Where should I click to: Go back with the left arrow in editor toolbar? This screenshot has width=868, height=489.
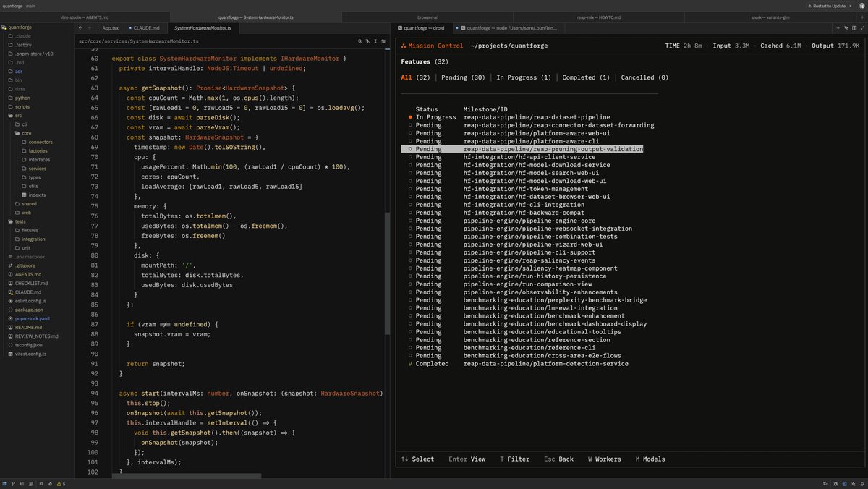[x=80, y=28]
